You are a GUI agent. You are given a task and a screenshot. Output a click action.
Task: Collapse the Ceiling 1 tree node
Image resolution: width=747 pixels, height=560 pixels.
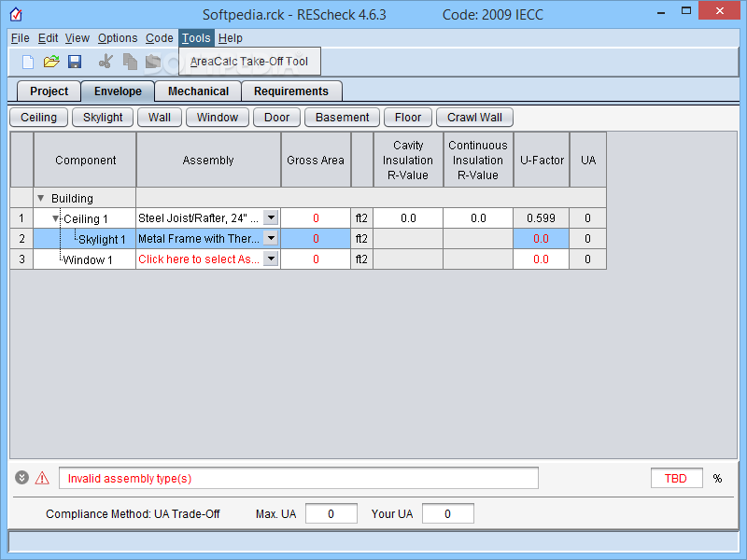pyautogui.click(x=55, y=218)
